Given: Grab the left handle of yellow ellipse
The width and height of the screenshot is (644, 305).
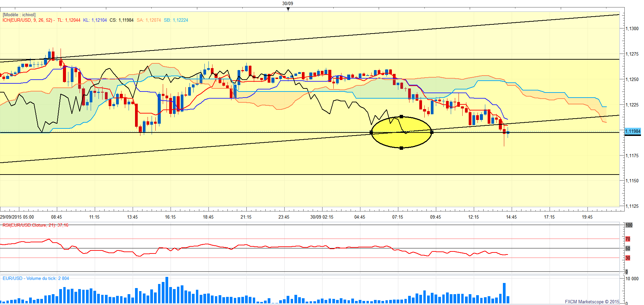Looking at the screenshot, I should click(x=371, y=133).
